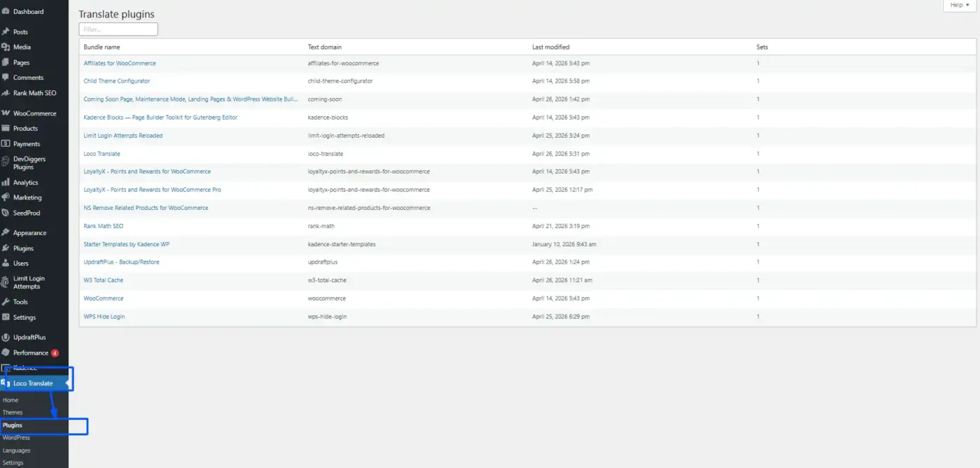Open NS Remove Related Products bundle
Screen dimensions: 980x468
click(146, 208)
